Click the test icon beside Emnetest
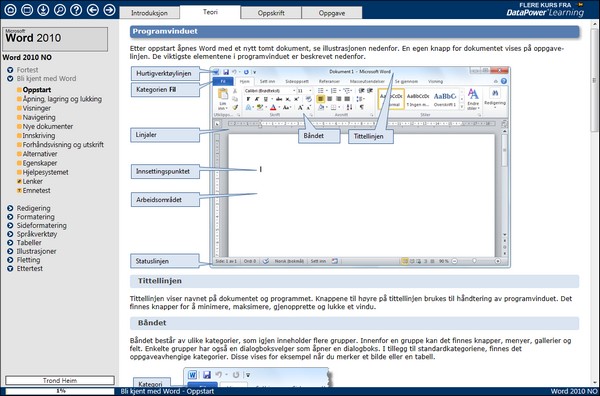This screenshot has width=600, height=396. tap(19, 191)
